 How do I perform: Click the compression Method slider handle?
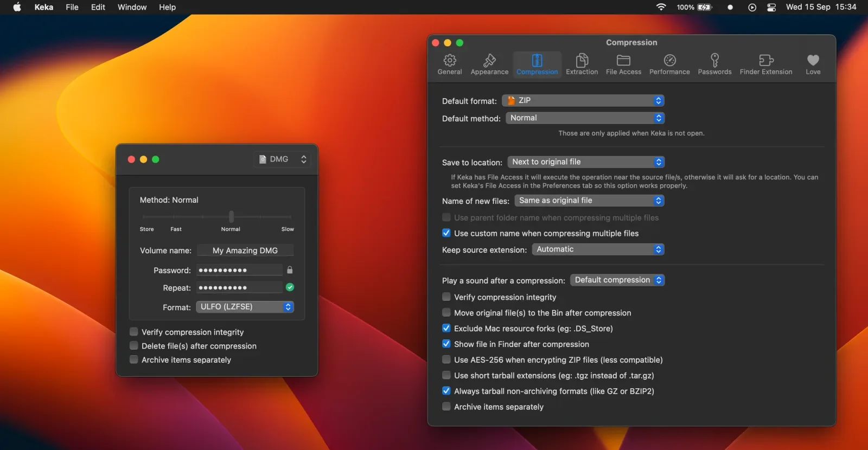tap(231, 216)
